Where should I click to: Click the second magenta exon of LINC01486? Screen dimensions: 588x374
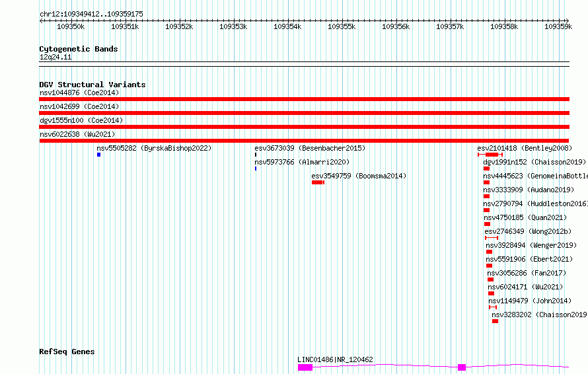[x=462, y=367]
